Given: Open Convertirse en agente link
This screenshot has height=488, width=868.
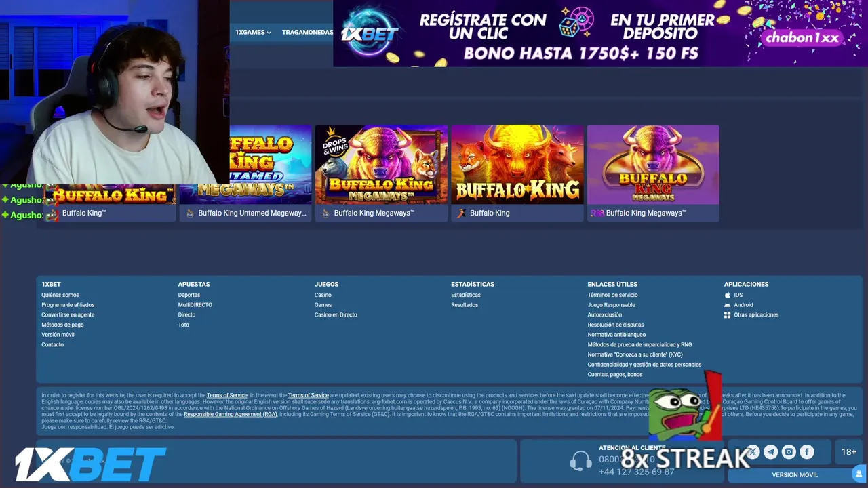Looking at the screenshot, I should [x=68, y=314].
